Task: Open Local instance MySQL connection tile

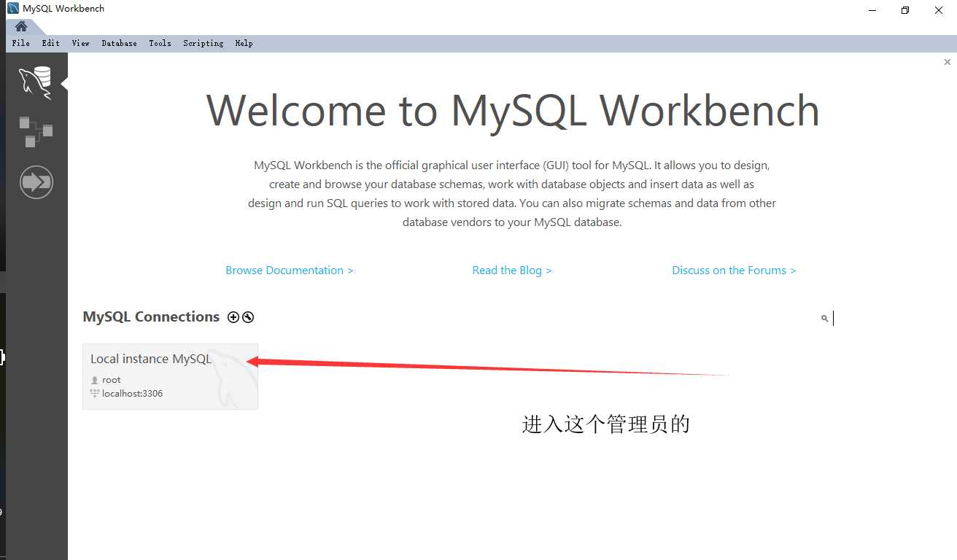Action: [170, 376]
